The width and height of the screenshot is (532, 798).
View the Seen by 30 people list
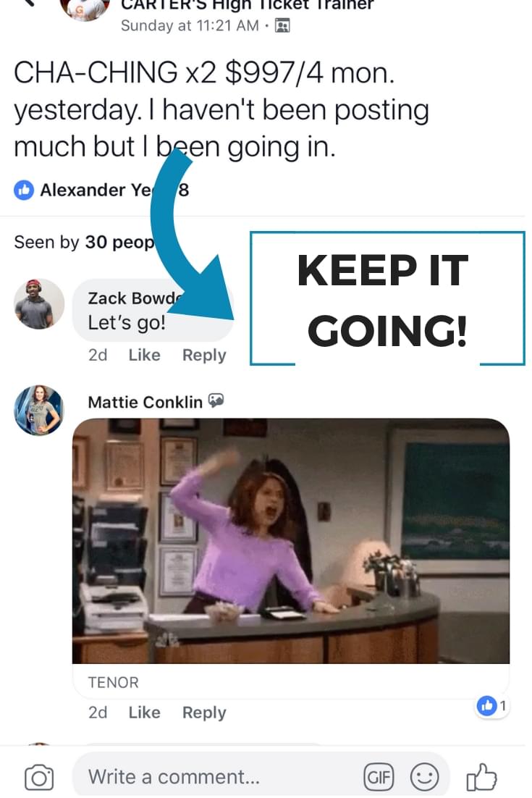tap(85, 243)
